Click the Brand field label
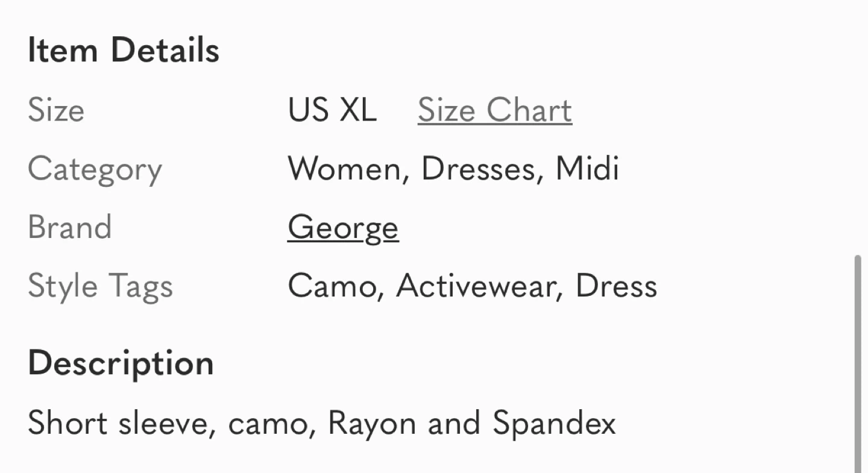868x473 pixels. coord(70,228)
